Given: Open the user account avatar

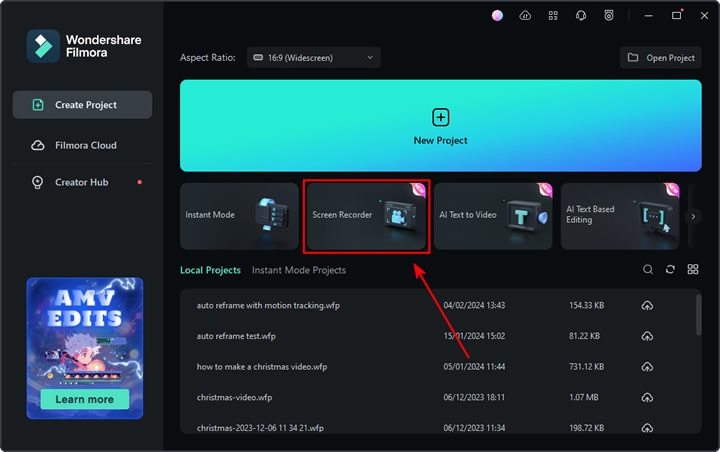Looking at the screenshot, I should point(497,16).
